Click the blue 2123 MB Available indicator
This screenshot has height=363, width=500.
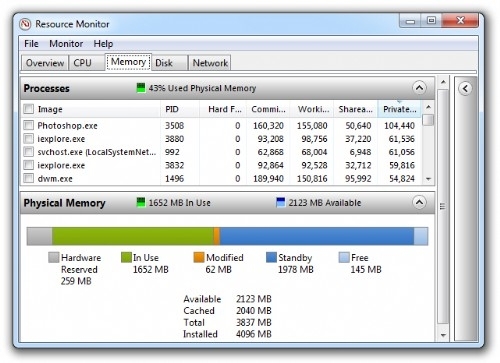tap(281, 202)
